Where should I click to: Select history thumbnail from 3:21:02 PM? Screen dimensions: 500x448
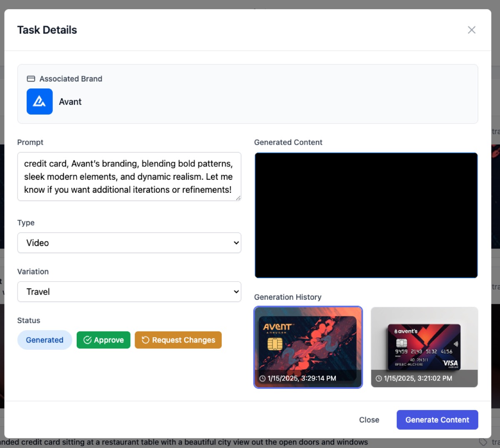(x=424, y=347)
